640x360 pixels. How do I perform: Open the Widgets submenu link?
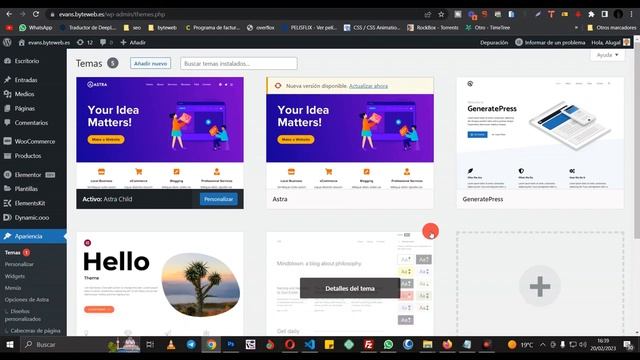15,276
